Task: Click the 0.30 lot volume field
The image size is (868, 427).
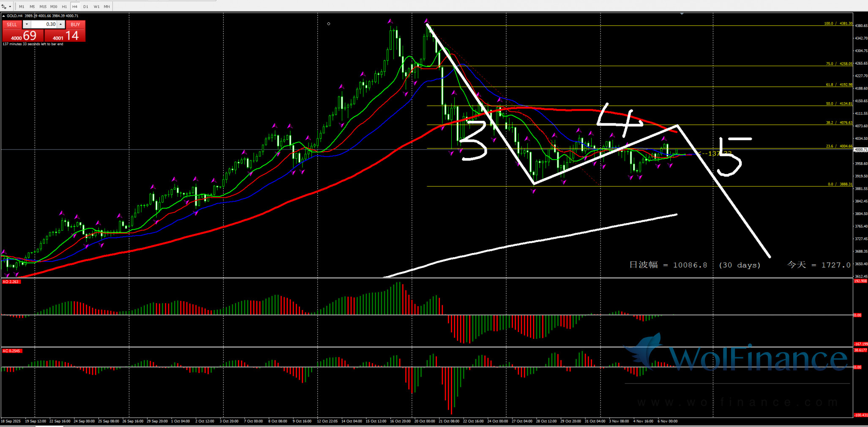Action: pyautogui.click(x=44, y=24)
